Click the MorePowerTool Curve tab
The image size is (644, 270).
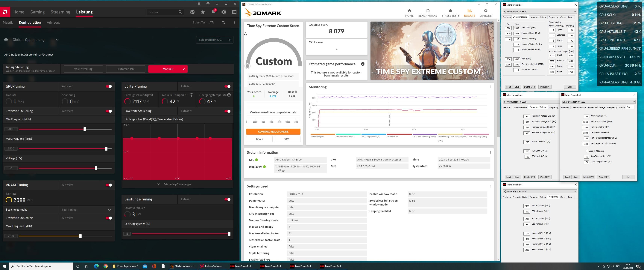(563, 17)
